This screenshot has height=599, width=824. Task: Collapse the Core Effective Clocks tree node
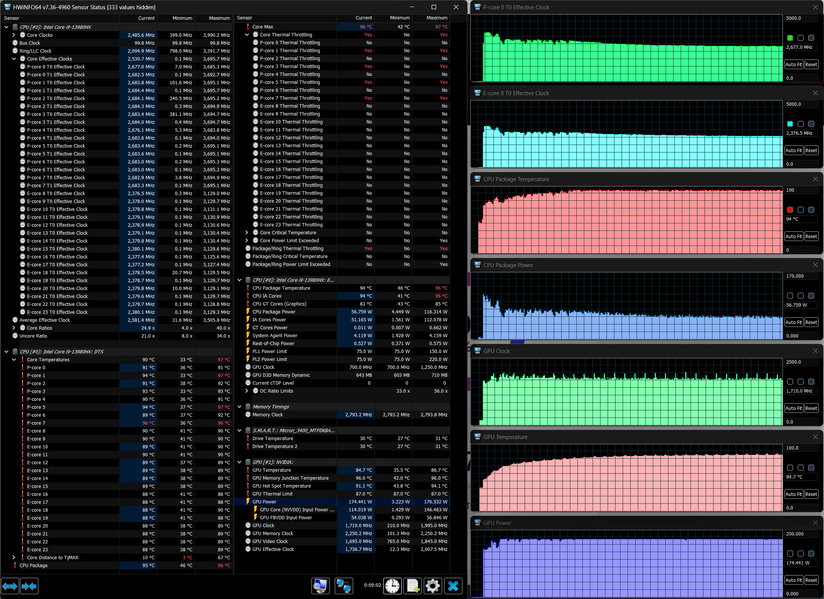(x=14, y=59)
